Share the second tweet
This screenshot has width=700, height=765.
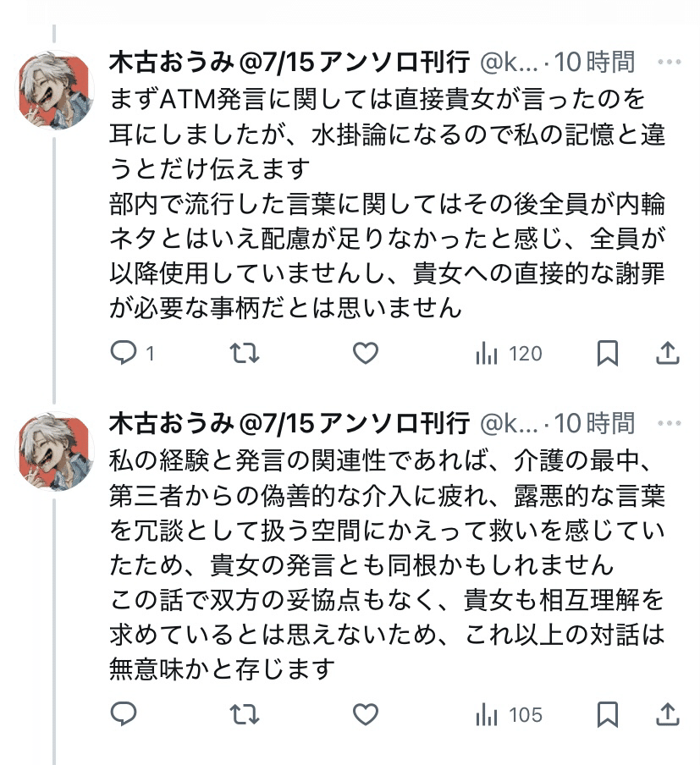(668, 715)
